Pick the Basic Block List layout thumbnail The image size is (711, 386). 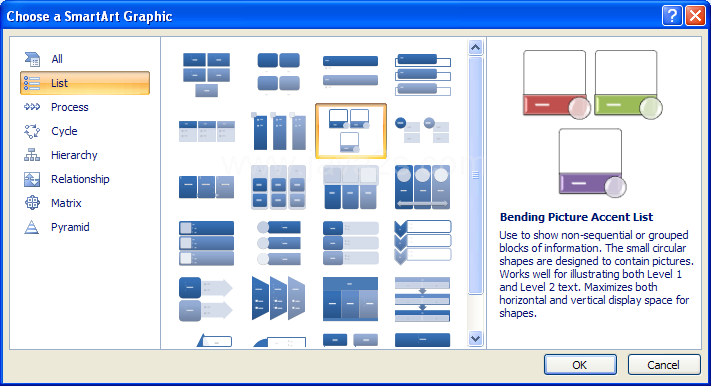206,74
